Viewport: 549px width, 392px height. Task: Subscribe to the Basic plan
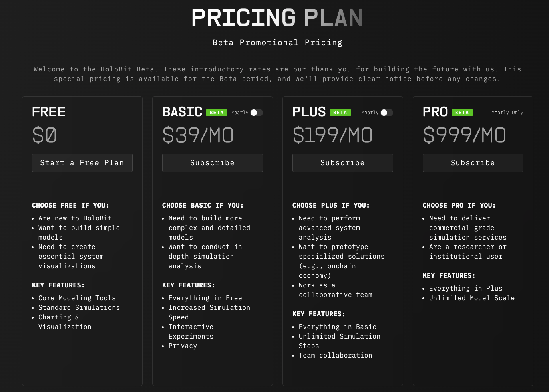tap(212, 163)
